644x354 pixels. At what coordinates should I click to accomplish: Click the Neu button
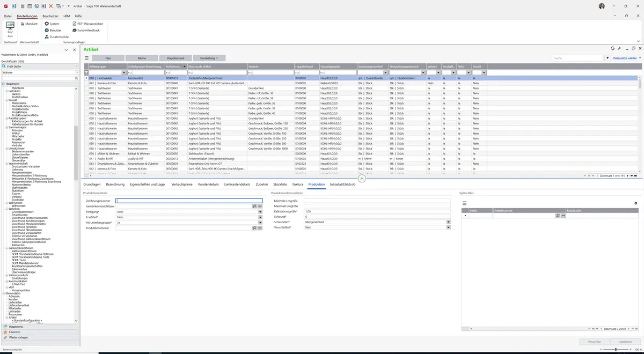tap(108, 58)
